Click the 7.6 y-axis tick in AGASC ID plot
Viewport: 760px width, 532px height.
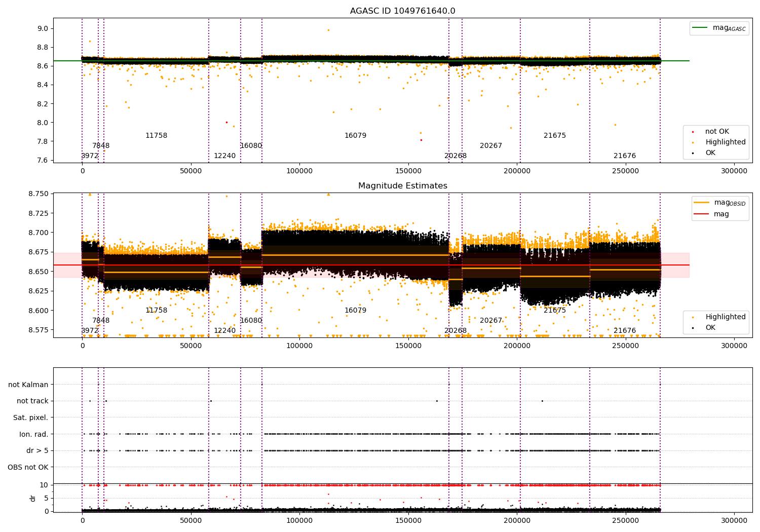click(43, 160)
